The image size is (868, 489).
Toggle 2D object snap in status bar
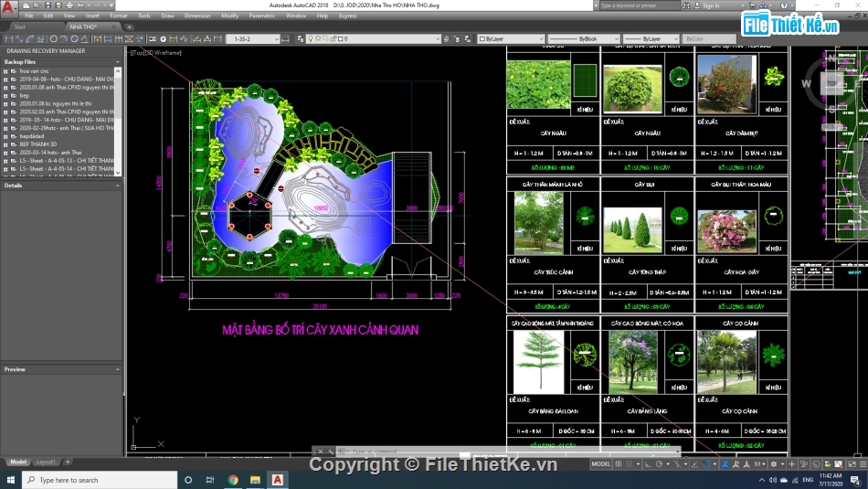706,464
